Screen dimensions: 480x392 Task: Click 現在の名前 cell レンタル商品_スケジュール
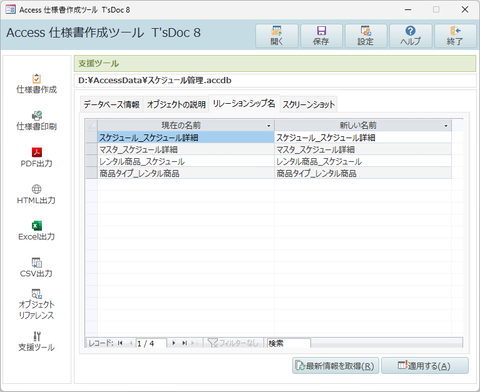tap(186, 161)
